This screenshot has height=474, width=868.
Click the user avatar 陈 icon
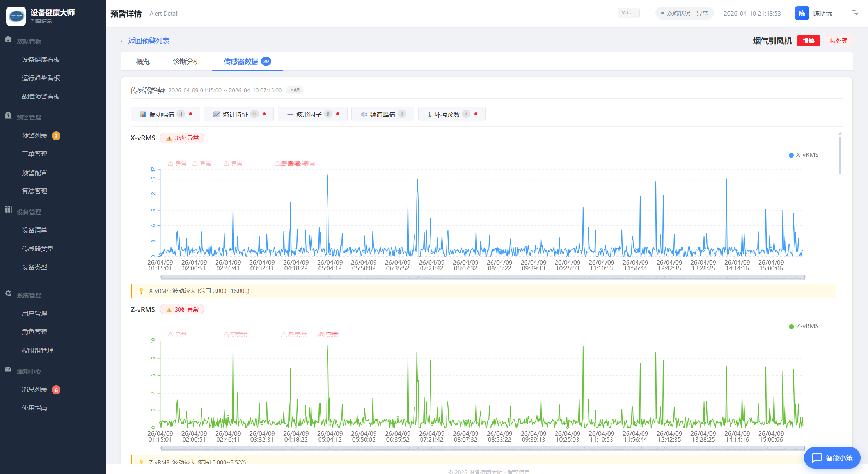[x=802, y=13]
